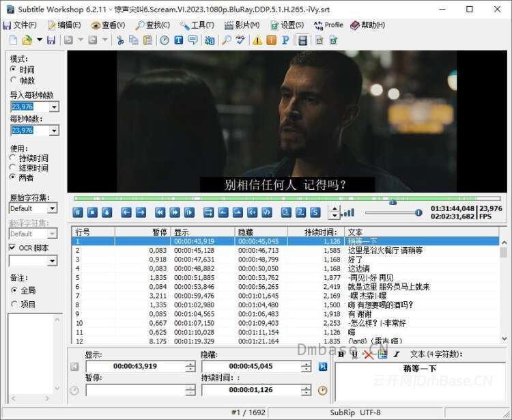512x420 pixels.
Task: Click the New subtitle file icon
Action: coord(14,40)
